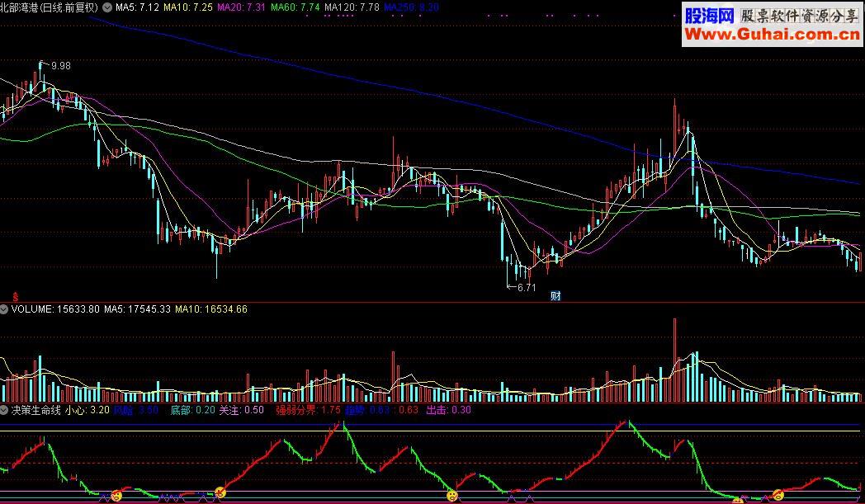Image resolution: width=865 pixels, height=504 pixels.
Task: Click the rightmost winking smiley signal icon
Action: click(x=778, y=495)
